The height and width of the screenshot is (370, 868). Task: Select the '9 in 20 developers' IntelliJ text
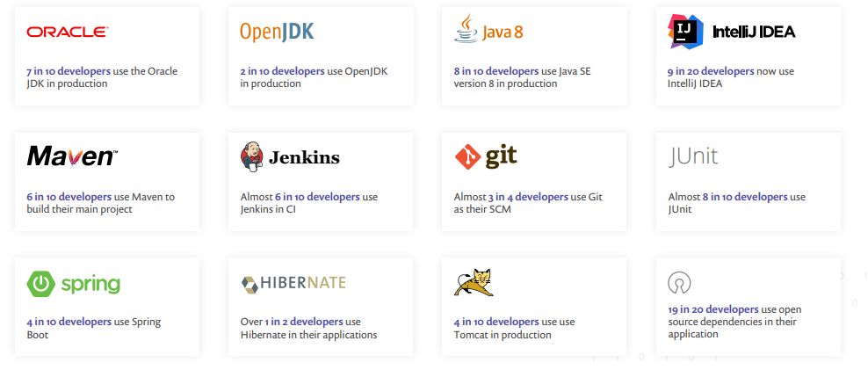pyautogui.click(x=711, y=71)
